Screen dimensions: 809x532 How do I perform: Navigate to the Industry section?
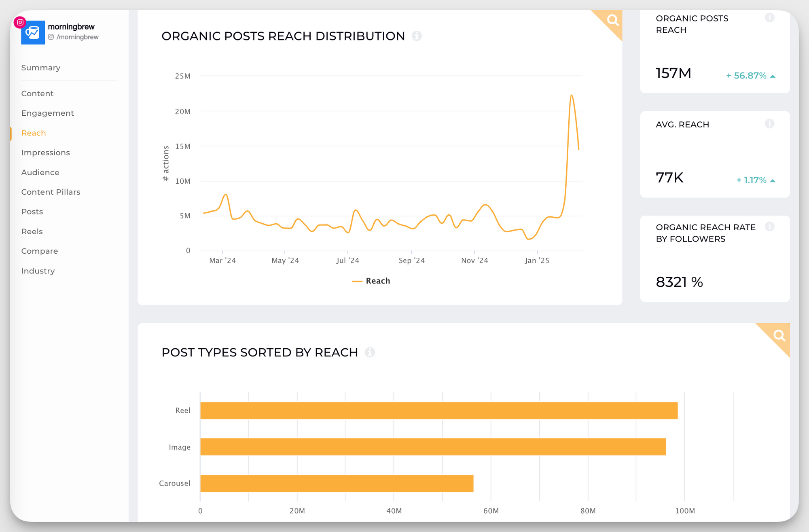pos(38,270)
